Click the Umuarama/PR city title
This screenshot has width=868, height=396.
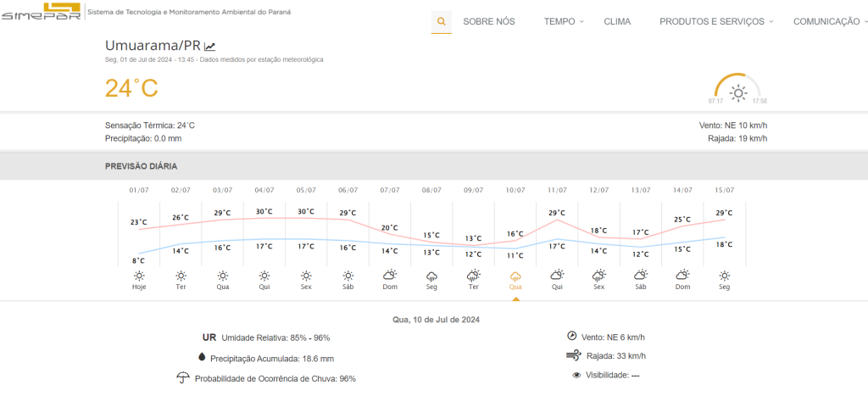point(153,46)
